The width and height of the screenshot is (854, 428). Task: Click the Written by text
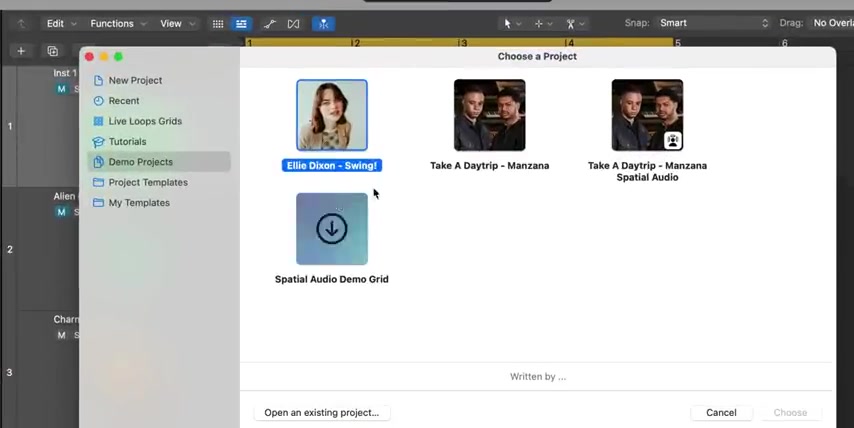click(538, 377)
